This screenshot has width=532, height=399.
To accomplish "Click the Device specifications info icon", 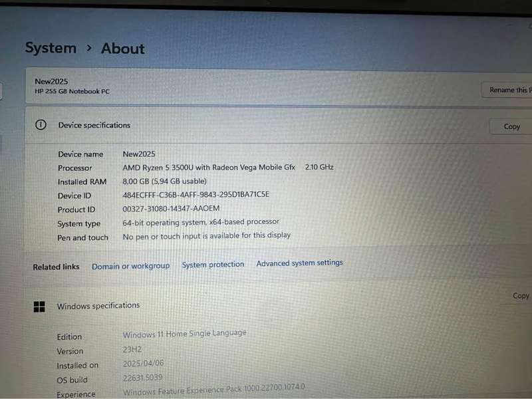I will pos(41,125).
